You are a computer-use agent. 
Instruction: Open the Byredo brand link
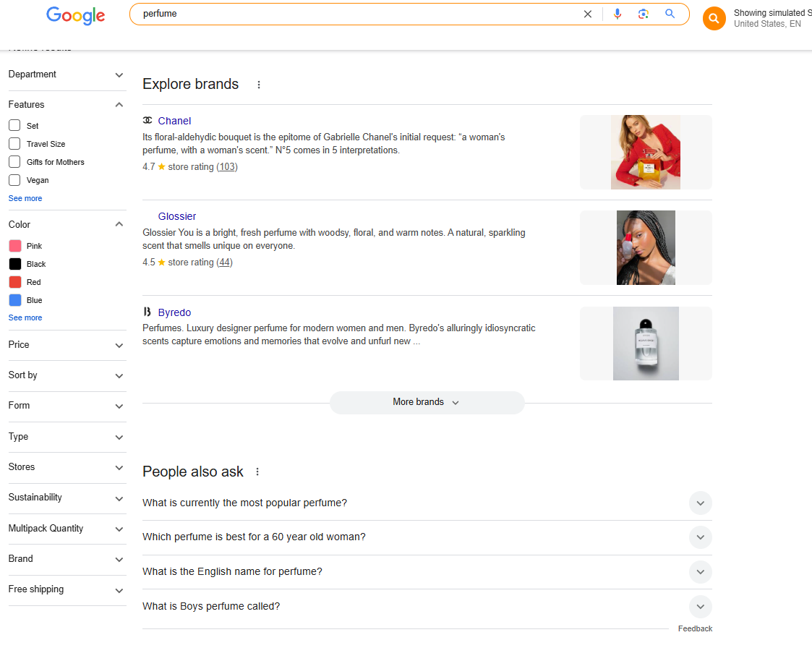coord(174,312)
